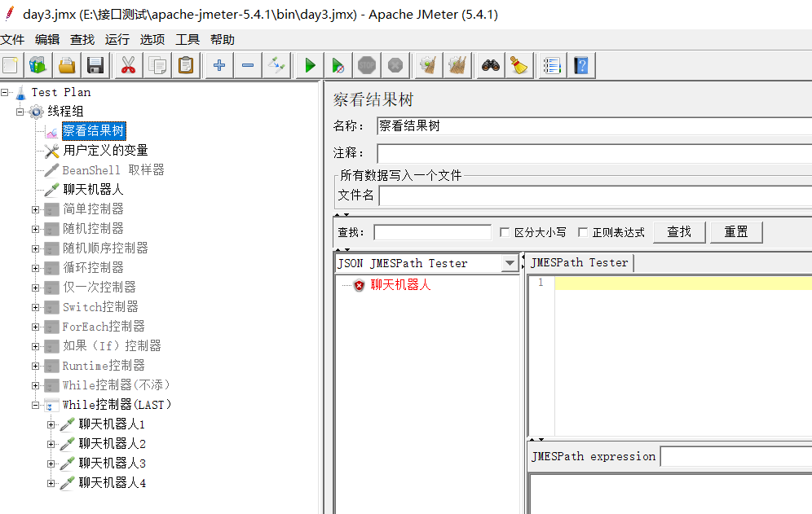The width and height of the screenshot is (812, 514).
Task: Click the Test Plan flask icon
Action: pyautogui.click(x=20, y=93)
